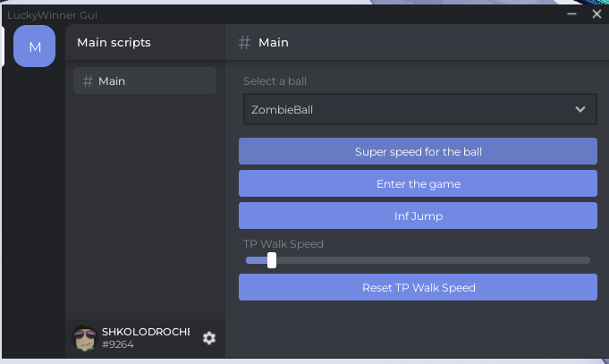The height and width of the screenshot is (364, 609).
Task: Open settings via the gear icon
Action: click(209, 338)
